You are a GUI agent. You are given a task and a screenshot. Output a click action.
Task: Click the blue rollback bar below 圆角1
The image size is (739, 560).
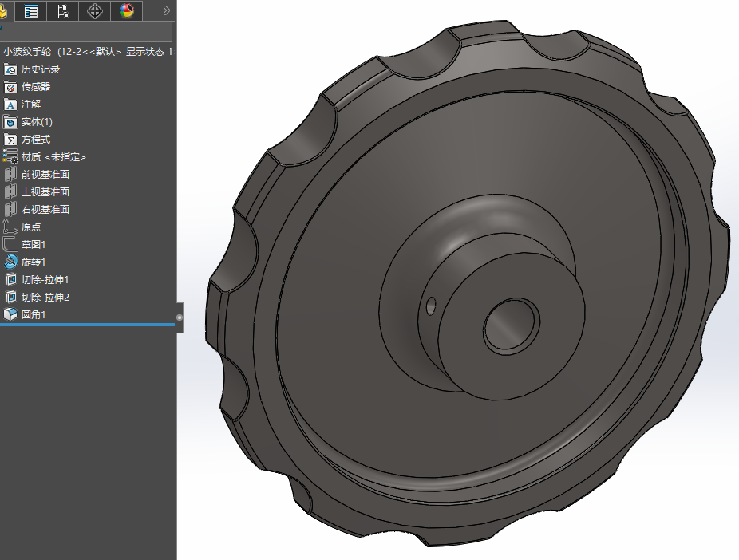88,325
